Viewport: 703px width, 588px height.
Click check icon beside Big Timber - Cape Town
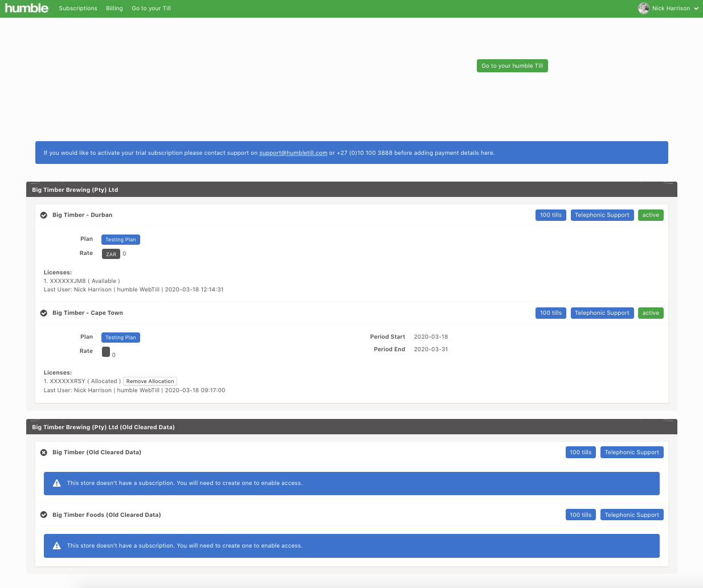[44, 313]
